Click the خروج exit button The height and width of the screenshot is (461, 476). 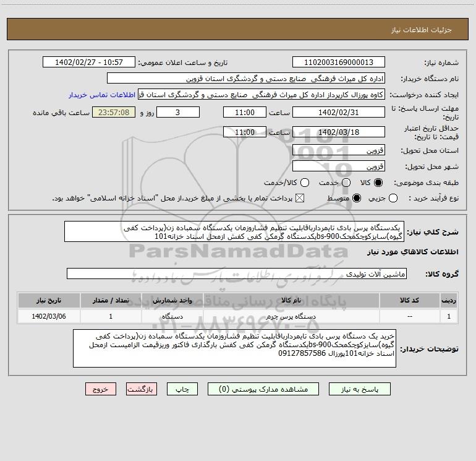tap(101, 389)
